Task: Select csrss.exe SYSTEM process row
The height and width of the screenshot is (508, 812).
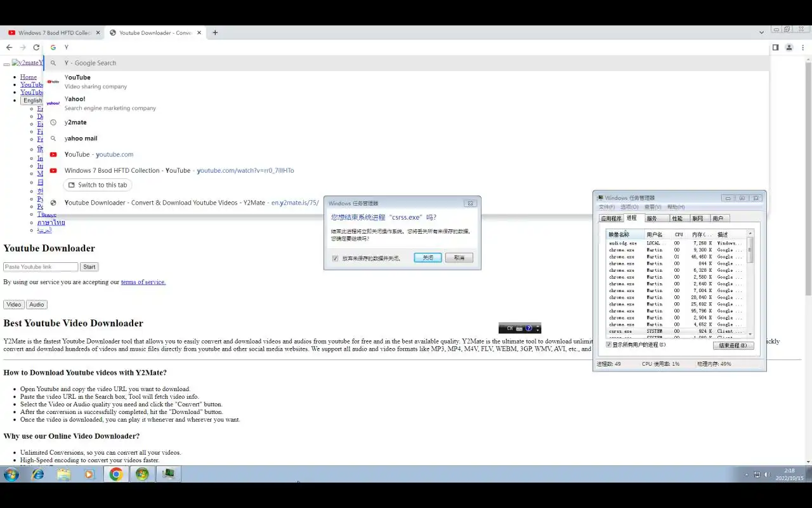Action: (x=676, y=331)
